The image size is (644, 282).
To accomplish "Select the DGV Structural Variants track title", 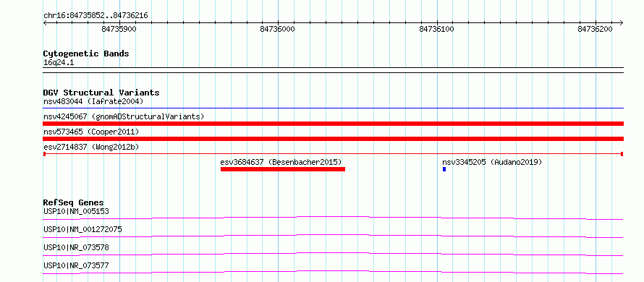I will (x=101, y=93).
